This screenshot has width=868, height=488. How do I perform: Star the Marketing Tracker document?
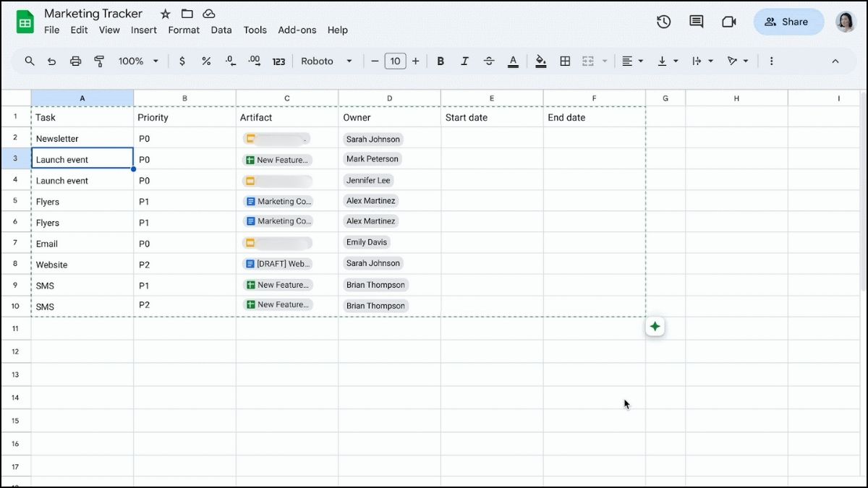pyautogui.click(x=166, y=14)
